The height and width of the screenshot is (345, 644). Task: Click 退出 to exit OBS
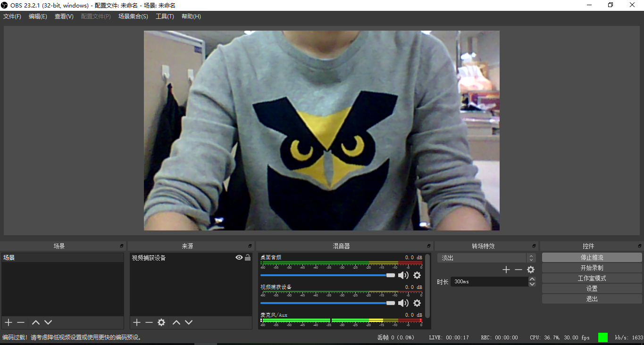point(592,299)
